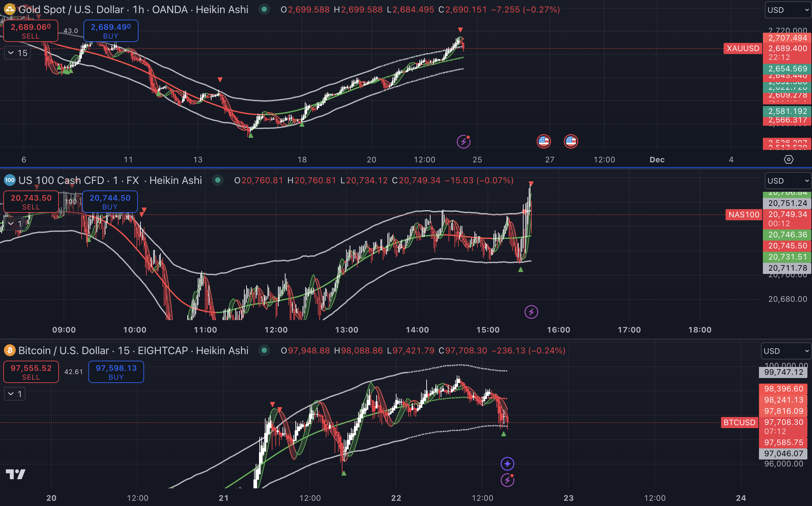The width and height of the screenshot is (812, 506).
Task: Open the first US flag economic event on Gold chart
Action: click(x=544, y=141)
